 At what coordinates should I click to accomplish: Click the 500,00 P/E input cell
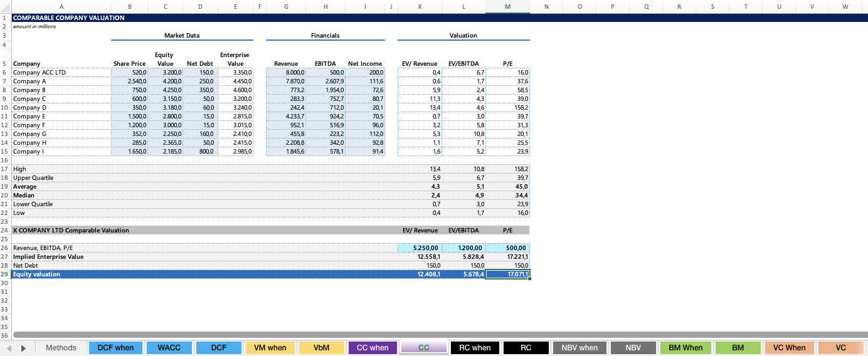507,248
